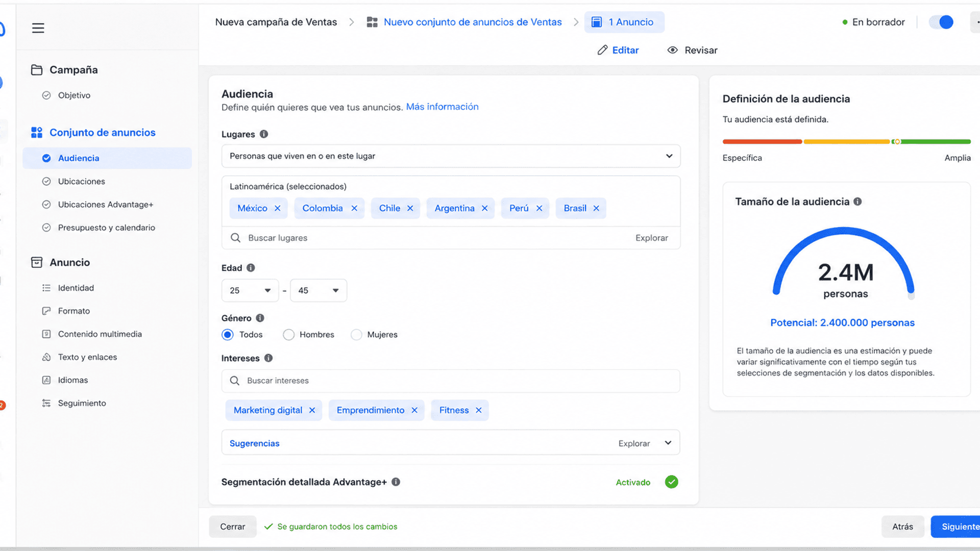Image resolution: width=980 pixels, height=551 pixels.
Task: Open the Personas que viven en dropdown
Action: (x=451, y=156)
